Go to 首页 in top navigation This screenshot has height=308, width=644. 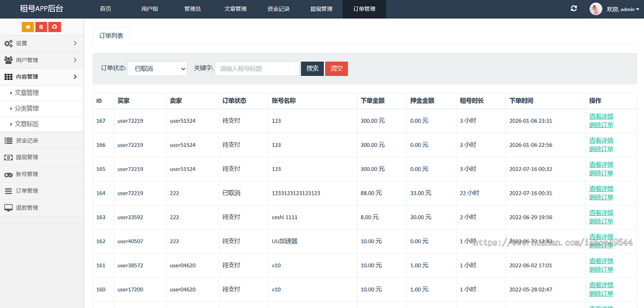(x=106, y=9)
